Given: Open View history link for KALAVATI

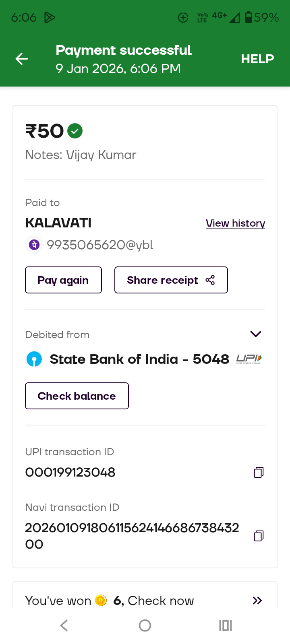Looking at the screenshot, I should [235, 223].
